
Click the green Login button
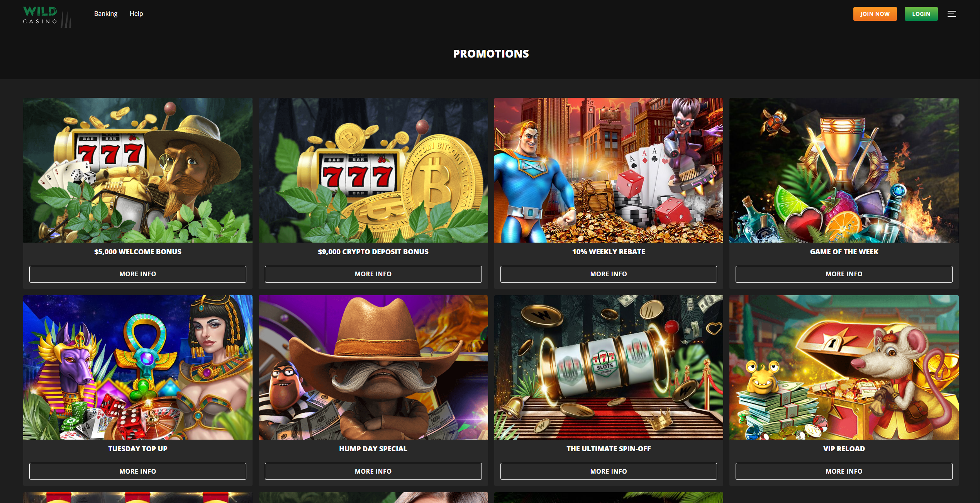tap(921, 14)
